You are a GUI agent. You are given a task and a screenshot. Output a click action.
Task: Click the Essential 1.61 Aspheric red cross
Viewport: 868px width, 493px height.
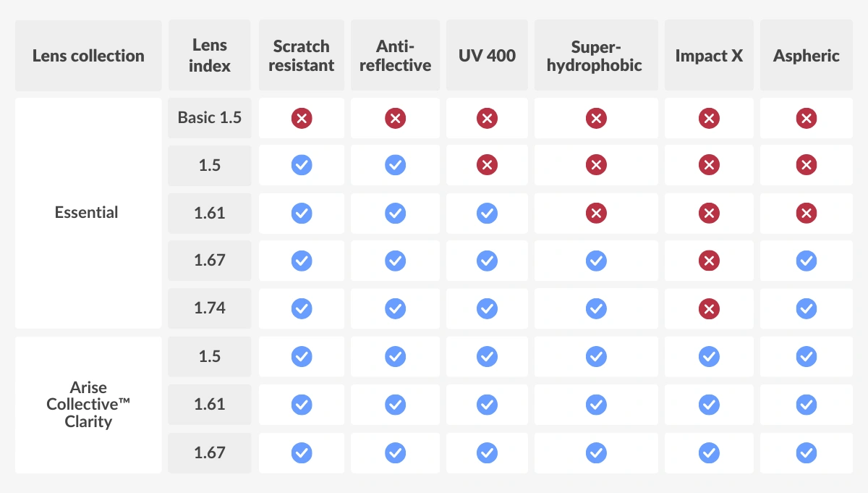click(x=806, y=213)
